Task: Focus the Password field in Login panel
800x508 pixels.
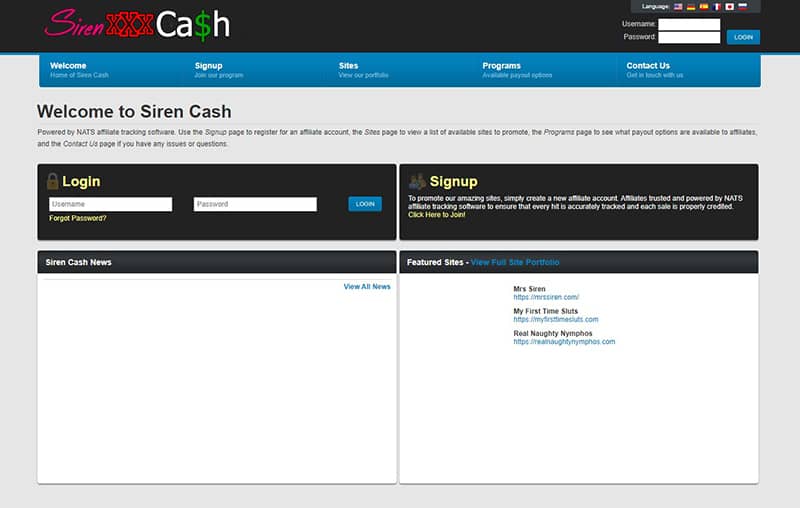Action: coord(255,204)
